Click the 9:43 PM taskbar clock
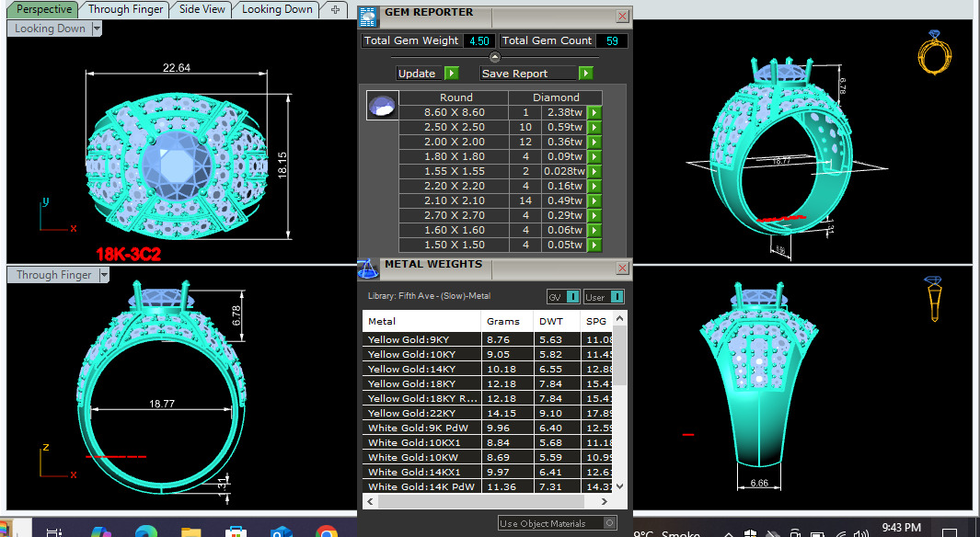The width and height of the screenshot is (980, 537). pos(901,528)
